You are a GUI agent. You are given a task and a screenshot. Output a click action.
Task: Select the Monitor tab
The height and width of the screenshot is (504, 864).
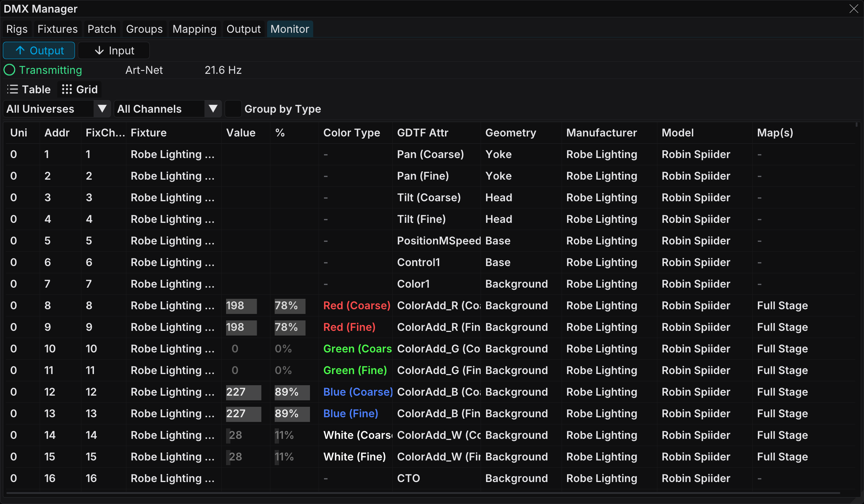290,29
